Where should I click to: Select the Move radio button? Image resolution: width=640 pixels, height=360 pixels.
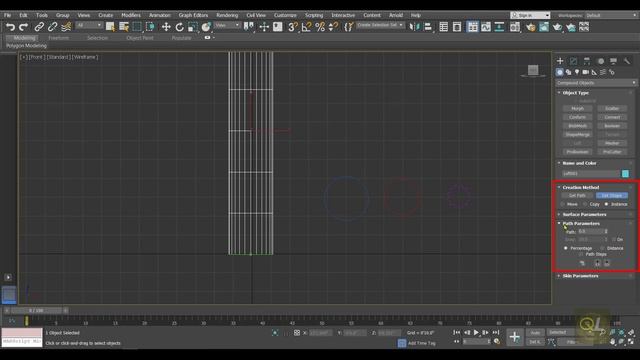click(563, 204)
